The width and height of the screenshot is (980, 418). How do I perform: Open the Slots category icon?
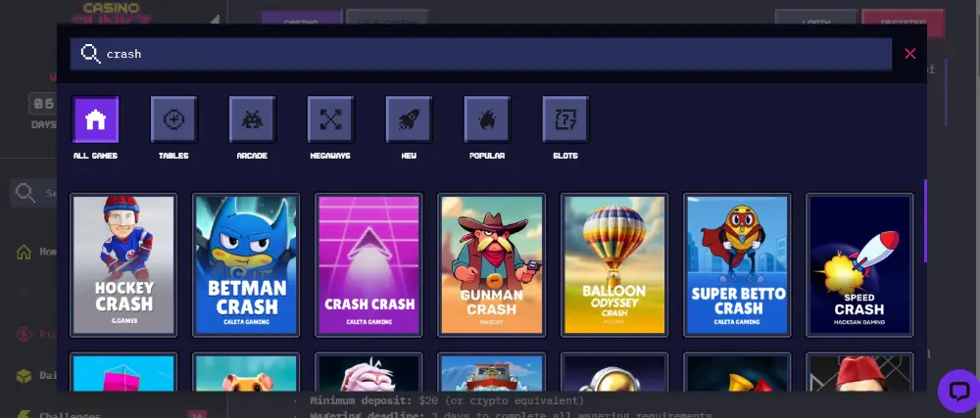(x=565, y=119)
